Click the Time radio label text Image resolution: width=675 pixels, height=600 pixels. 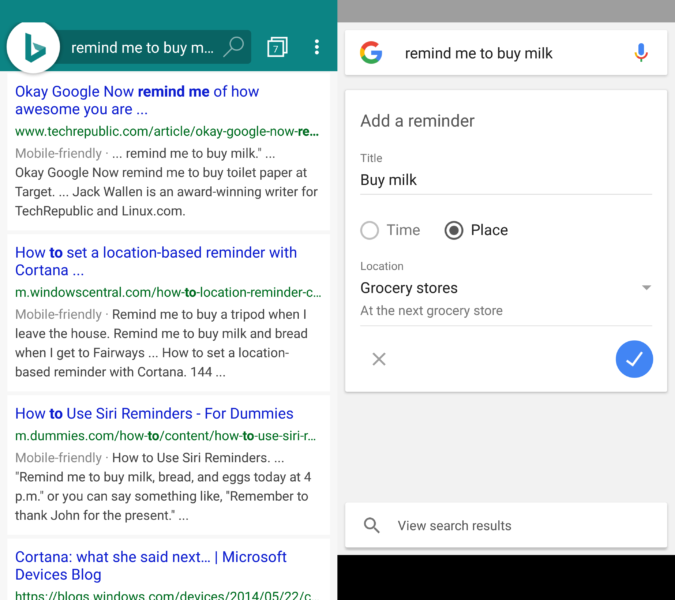(403, 230)
